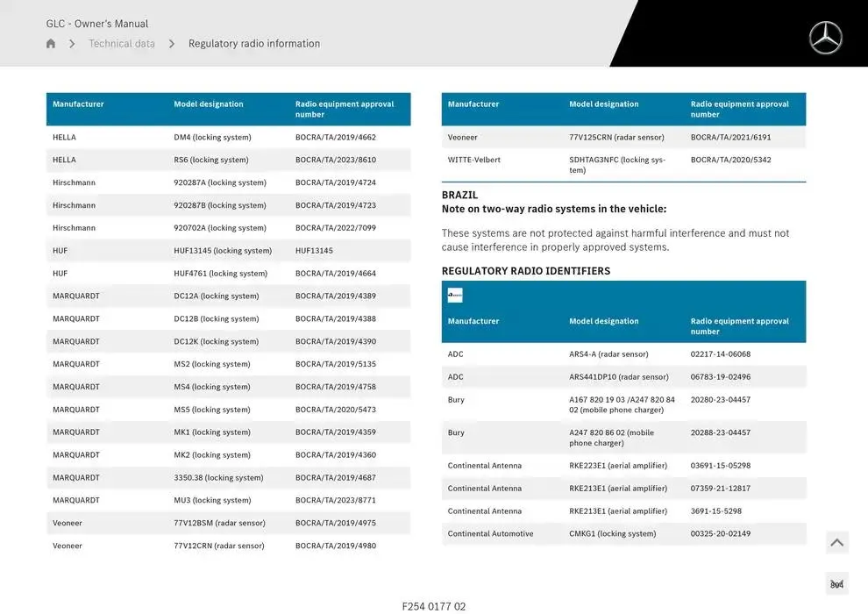Click Model designation header in left table

pos(209,104)
